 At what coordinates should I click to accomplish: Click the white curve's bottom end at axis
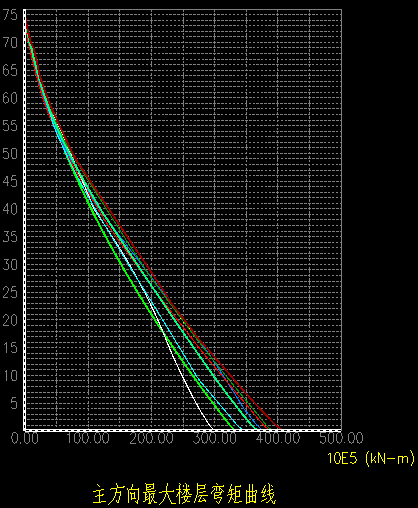[212, 428]
